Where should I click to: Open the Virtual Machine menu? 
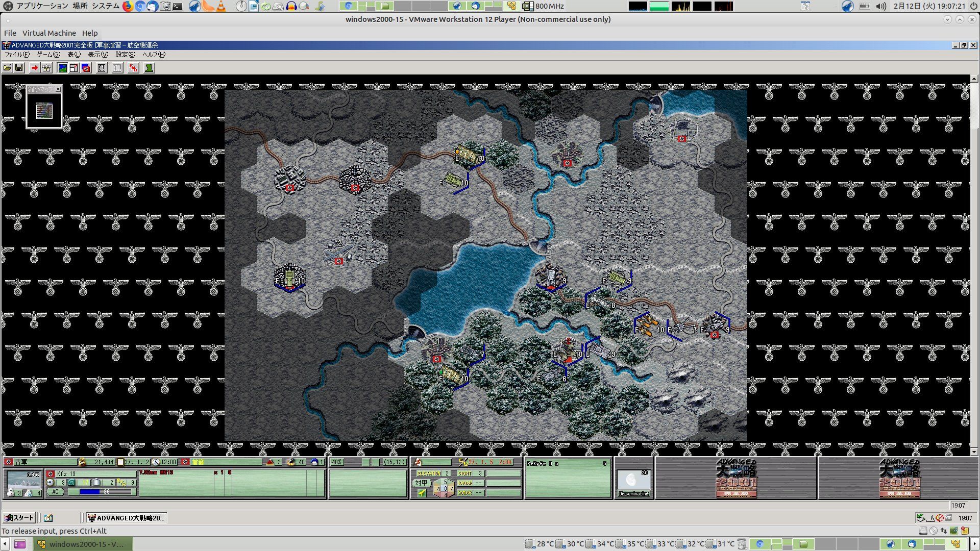[x=49, y=33]
